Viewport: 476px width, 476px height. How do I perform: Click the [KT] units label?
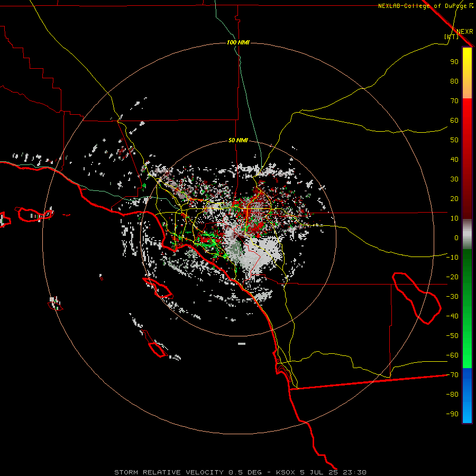[451, 36]
